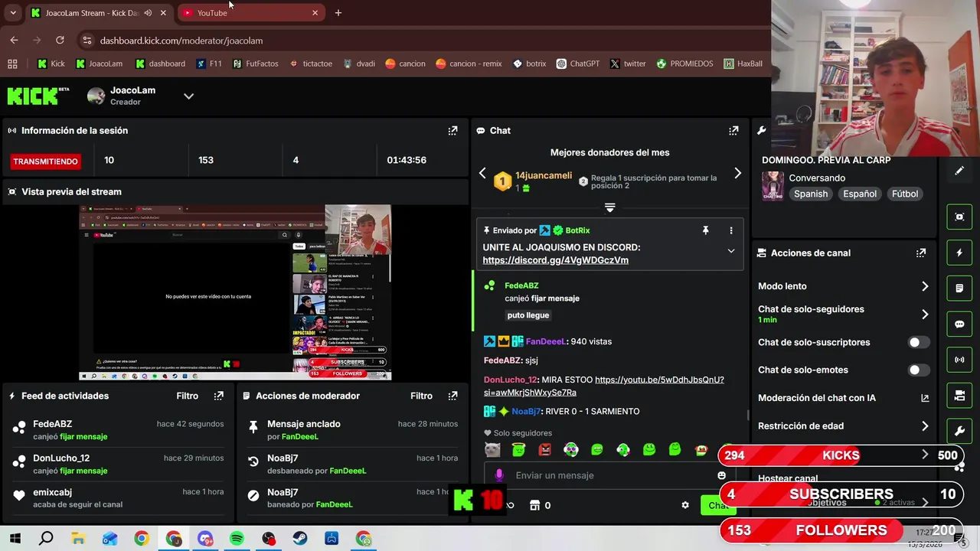Click the shop icon below chat input
Image resolution: width=980 pixels, height=551 pixels.
click(534, 505)
